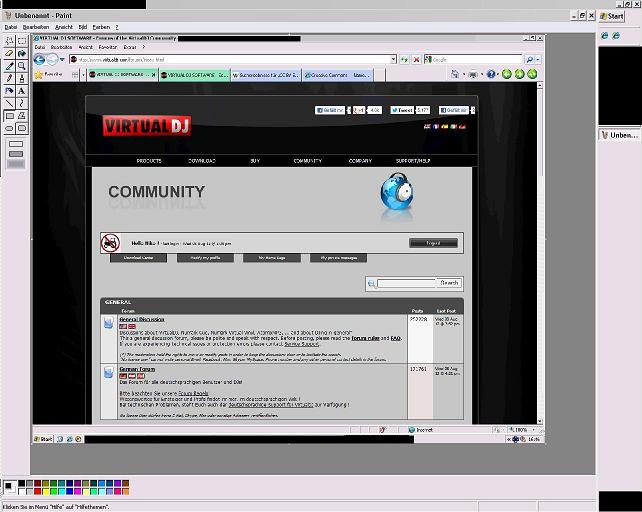Open the Farben menu
This screenshot has width=642, height=512.
(x=100, y=27)
